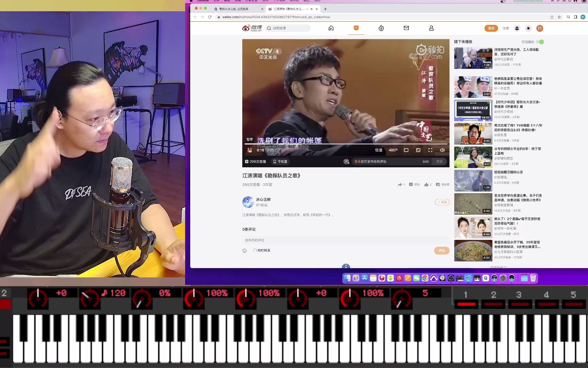Adjust the 0% knob on keyboard panel
Screen dimensions: 588x368
(x=141, y=299)
